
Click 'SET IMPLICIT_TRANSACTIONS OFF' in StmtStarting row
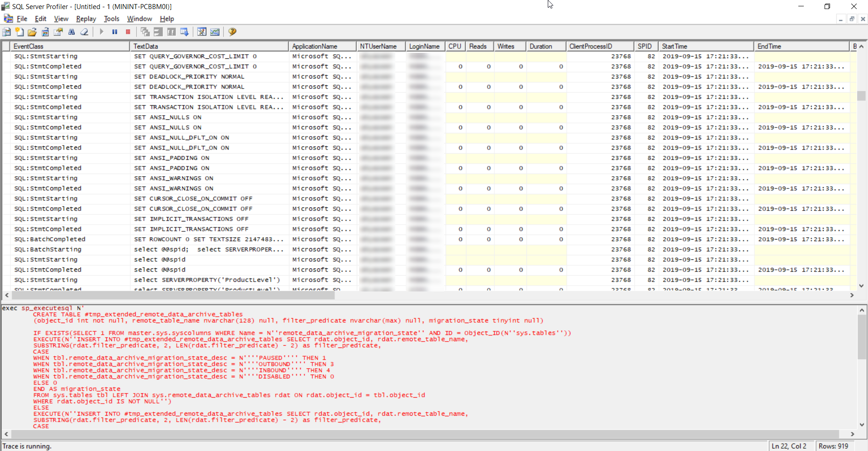tap(191, 219)
